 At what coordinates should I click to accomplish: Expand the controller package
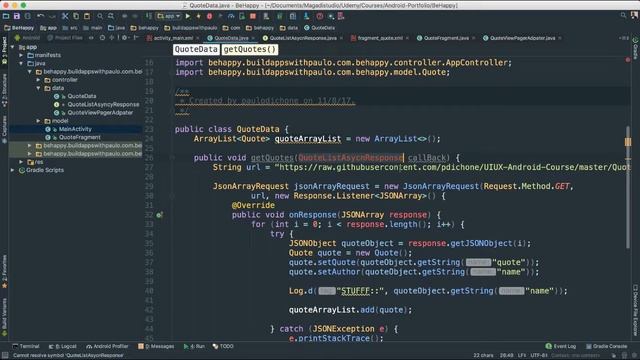(38, 80)
